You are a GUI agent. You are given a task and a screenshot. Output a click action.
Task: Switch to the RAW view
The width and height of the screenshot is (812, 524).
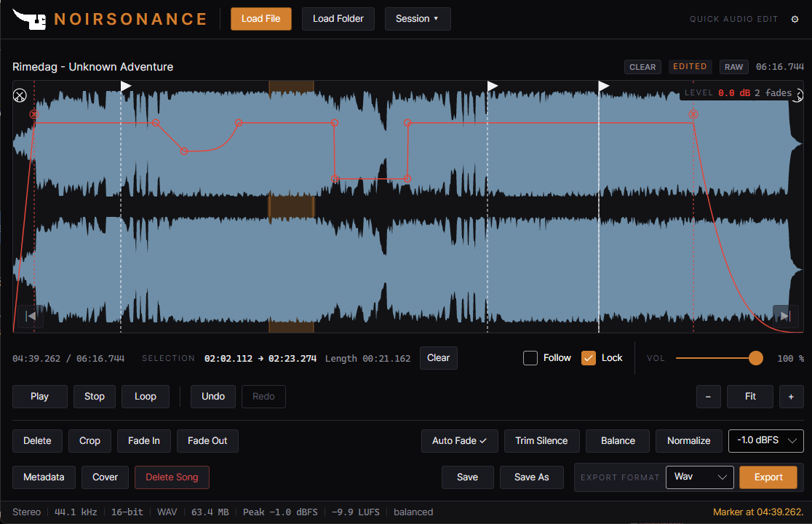(x=733, y=67)
